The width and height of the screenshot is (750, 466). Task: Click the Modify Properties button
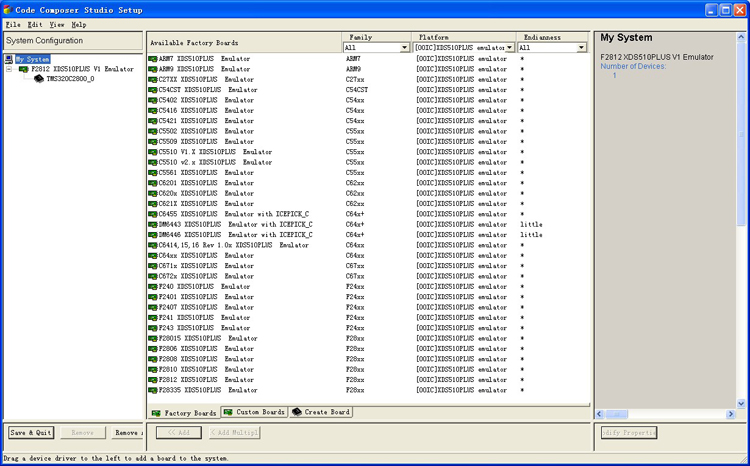629,433
